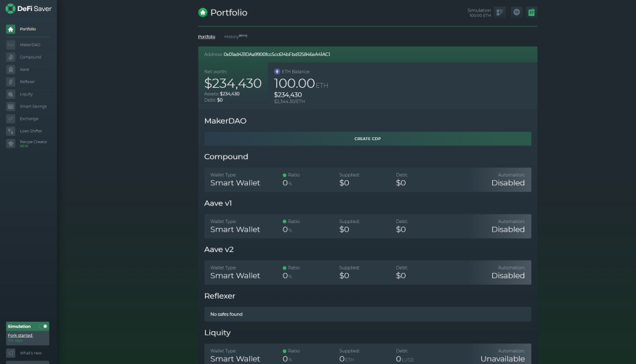Click the 100.00 ETH balance value
The image size is (636, 364).
pos(301,84)
